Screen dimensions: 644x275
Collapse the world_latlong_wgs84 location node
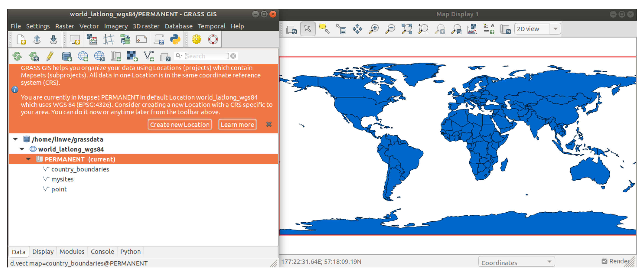22,149
